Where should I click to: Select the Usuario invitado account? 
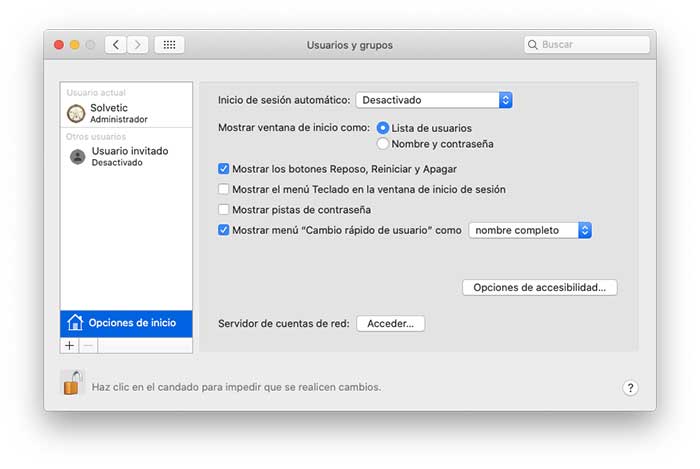(x=128, y=156)
